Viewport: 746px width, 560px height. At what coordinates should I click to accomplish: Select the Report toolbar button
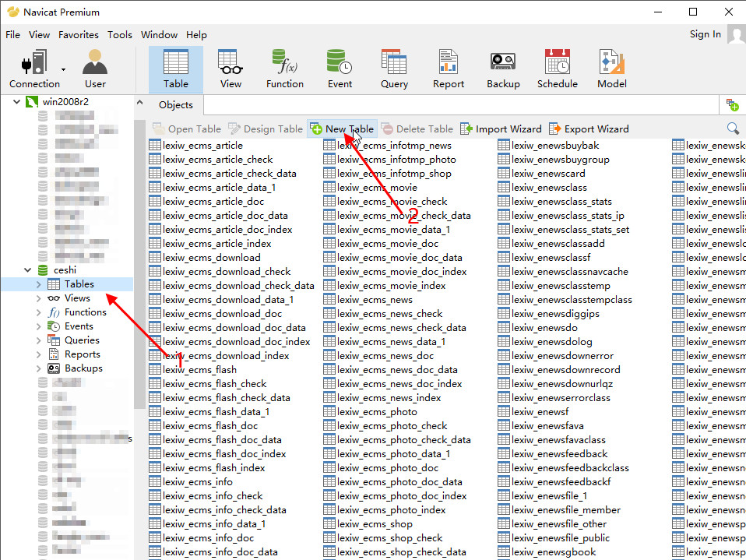449,69
